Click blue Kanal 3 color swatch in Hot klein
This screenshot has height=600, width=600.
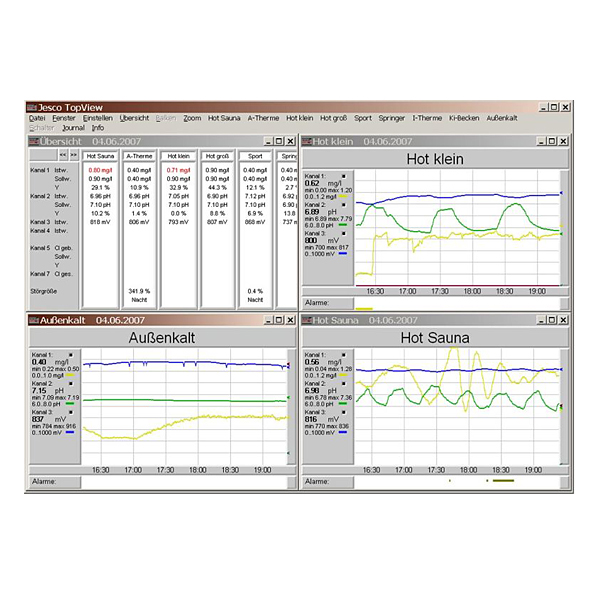point(343,254)
